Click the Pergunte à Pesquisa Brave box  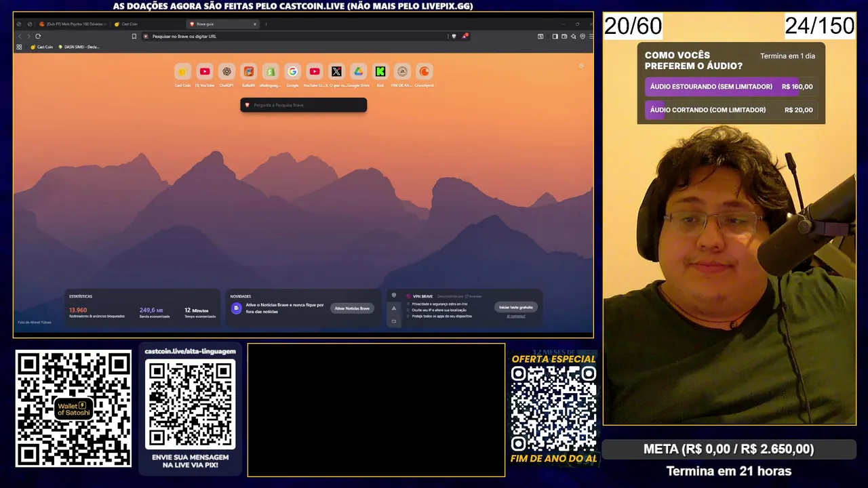(303, 105)
